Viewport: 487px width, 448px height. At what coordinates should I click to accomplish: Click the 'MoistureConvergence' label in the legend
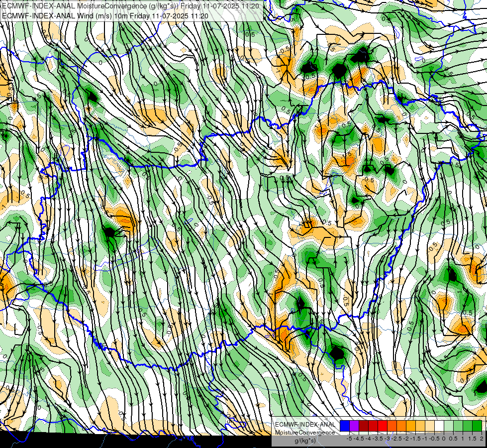[x=305, y=433]
